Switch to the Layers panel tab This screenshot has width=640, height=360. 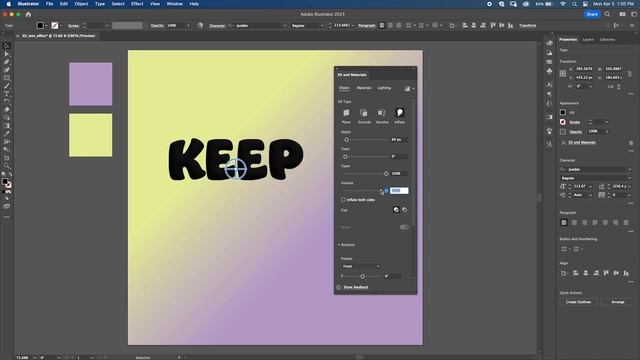click(588, 40)
